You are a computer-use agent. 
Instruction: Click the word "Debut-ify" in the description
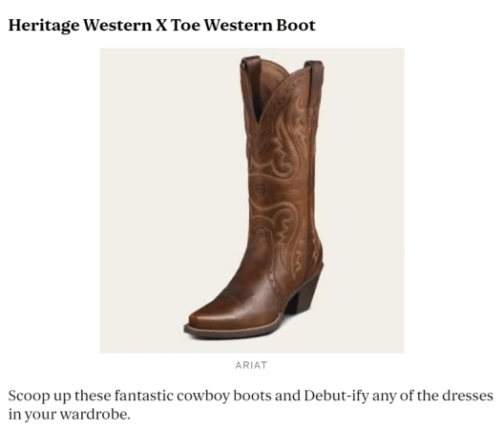tap(336, 396)
